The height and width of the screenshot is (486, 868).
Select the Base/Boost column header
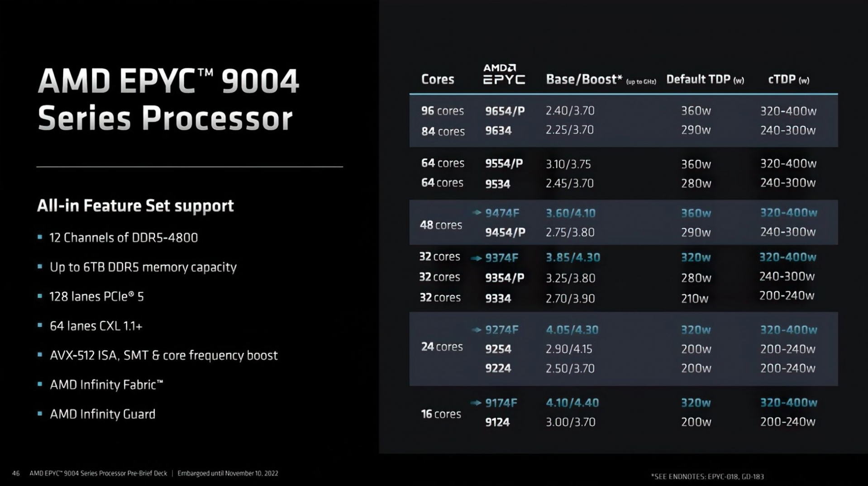coord(584,80)
